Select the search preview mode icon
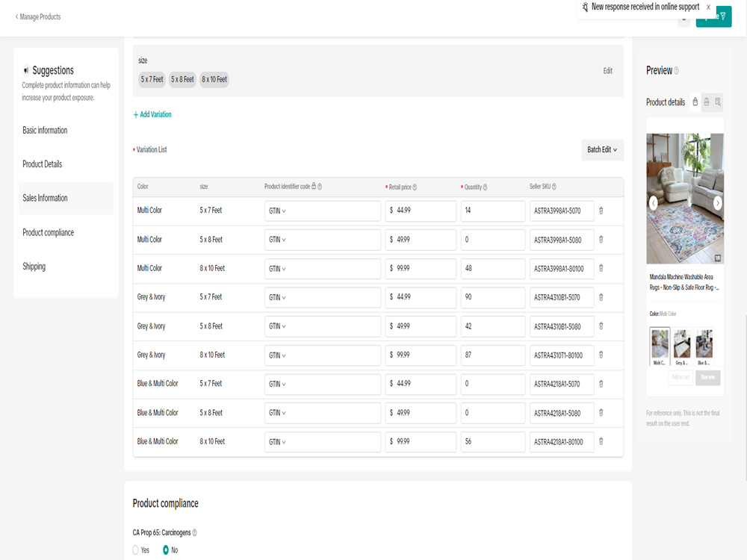The width and height of the screenshot is (747, 560). [718, 102]
